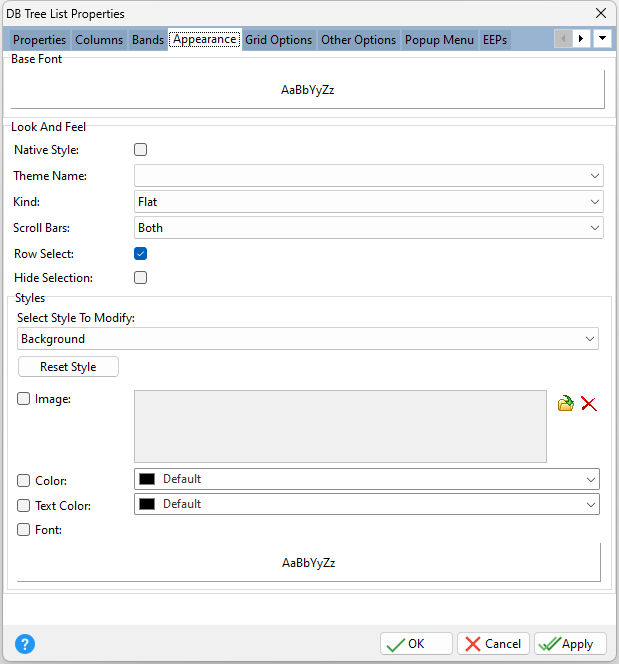619x664 pixels.
Task: Enable the Text Color checkbox
Action: pyautogui.click(x=23, y=505)
